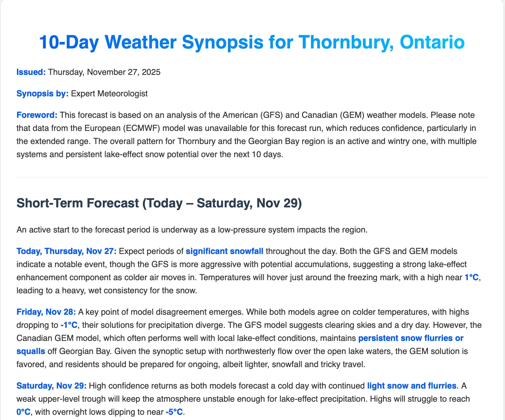The width and height of the screenshot is (505, 420).
Task: Click the highlighted '0°C' temperature
Action: click(24, 412)
